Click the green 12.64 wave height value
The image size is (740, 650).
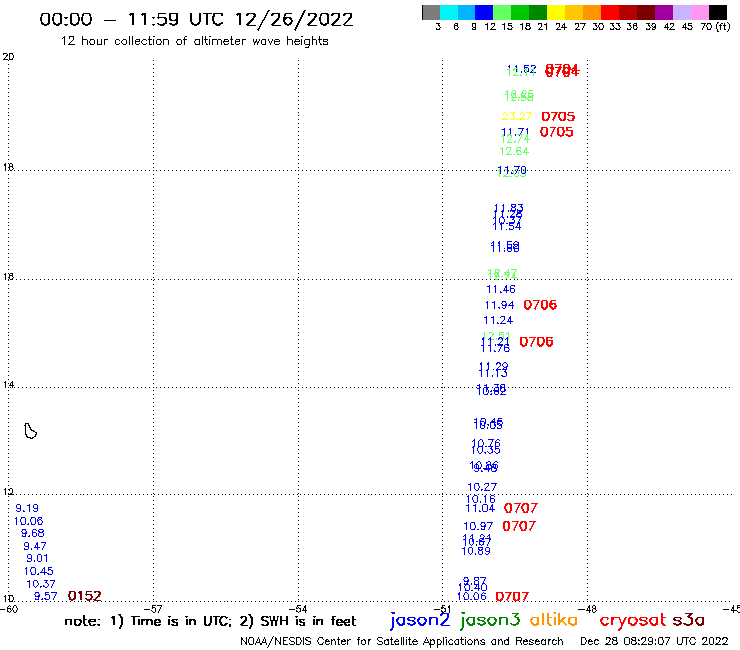click(514, 151)
